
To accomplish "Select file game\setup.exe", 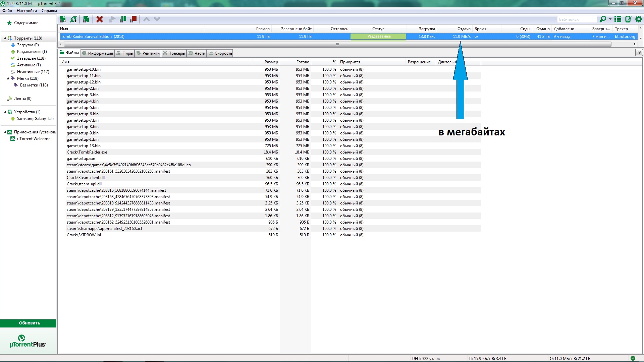I will pos(81,159).
